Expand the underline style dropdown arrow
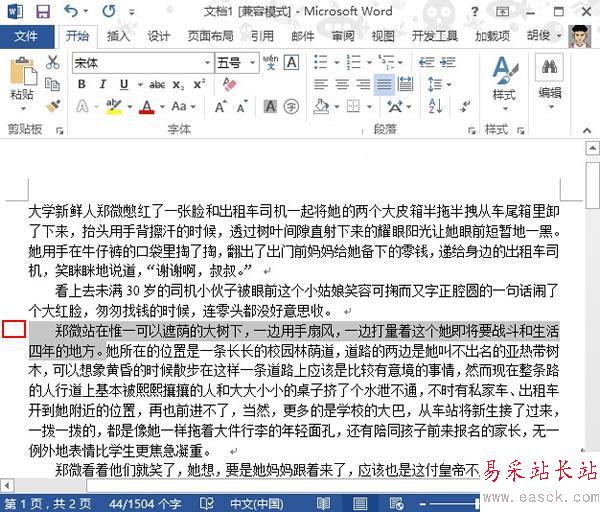Viewport: 600px width, 512px height. [140, 85]
